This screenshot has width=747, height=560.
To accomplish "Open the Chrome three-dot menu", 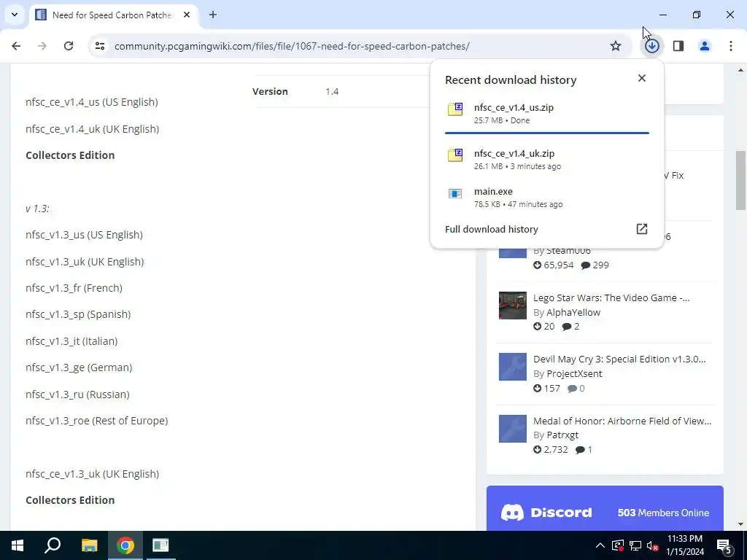I will [731, 46].
